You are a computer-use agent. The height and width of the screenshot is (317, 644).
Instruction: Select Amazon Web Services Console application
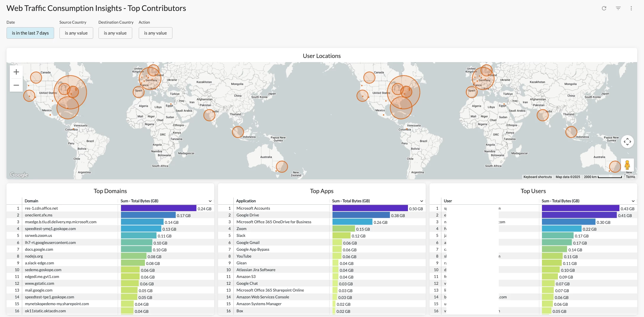pos(263,297)
